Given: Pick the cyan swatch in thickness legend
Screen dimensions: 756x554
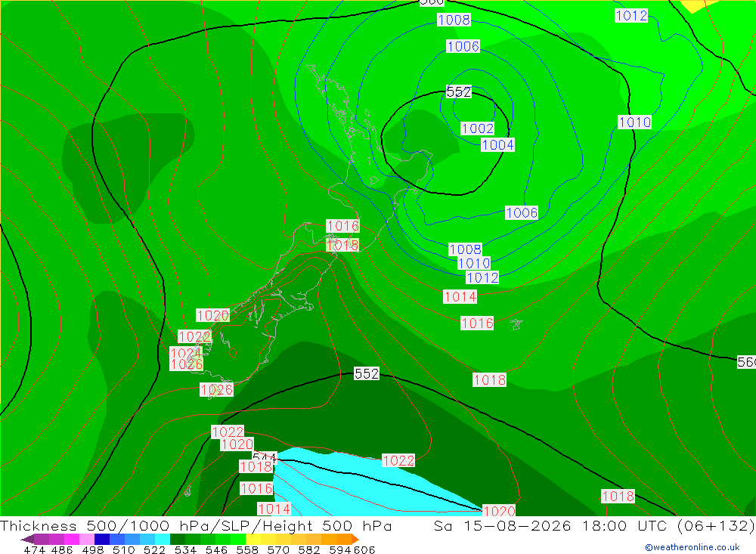Looking at the screenshot, I should pyautogui.click(x=163, y=539).
